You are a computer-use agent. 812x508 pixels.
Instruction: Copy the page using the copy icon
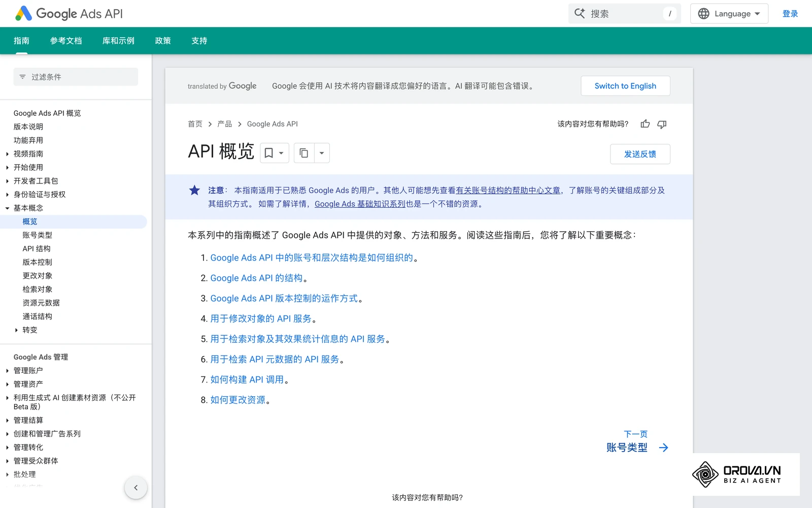tap(304, 153)
